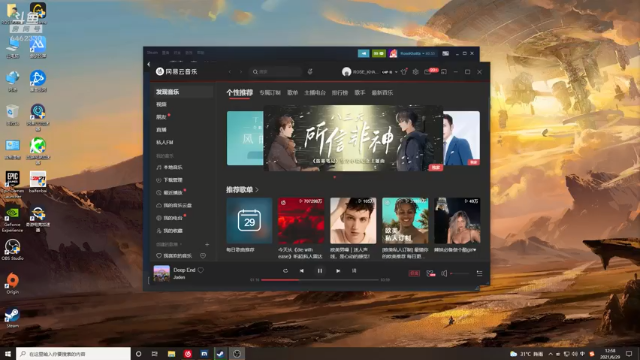640x360 pixels.
Task: Open the red cover playlist card
Action: click(x=301, y=221)
